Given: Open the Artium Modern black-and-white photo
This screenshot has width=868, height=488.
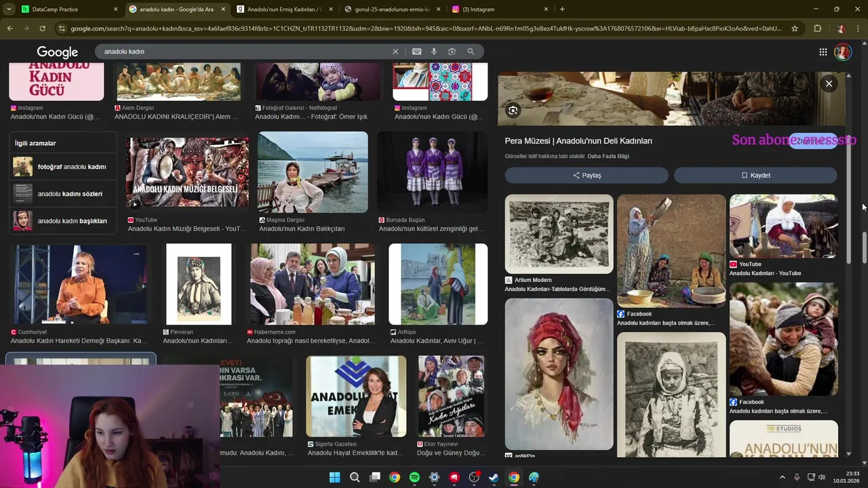Looking at the screenshot, I should point(559,234).
